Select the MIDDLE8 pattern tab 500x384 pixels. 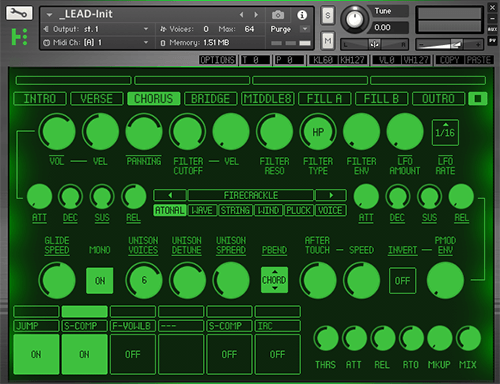pos(268,99)
